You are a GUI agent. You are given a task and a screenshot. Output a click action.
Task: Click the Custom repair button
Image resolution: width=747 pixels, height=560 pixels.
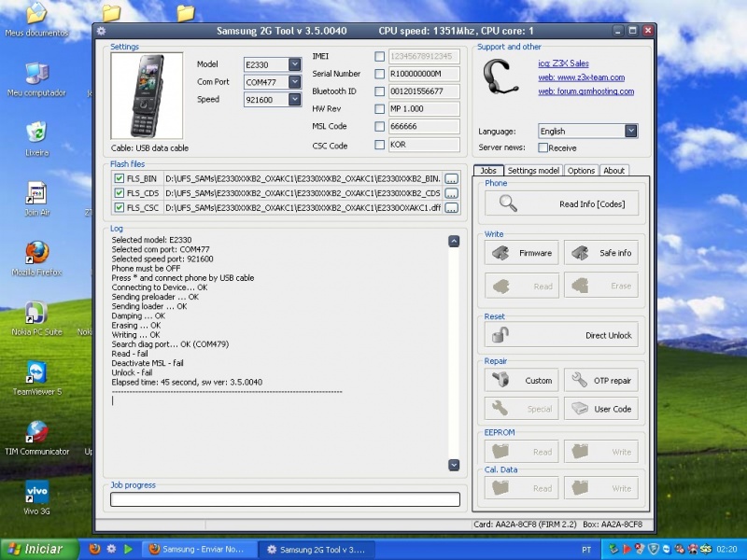(522, 381)
